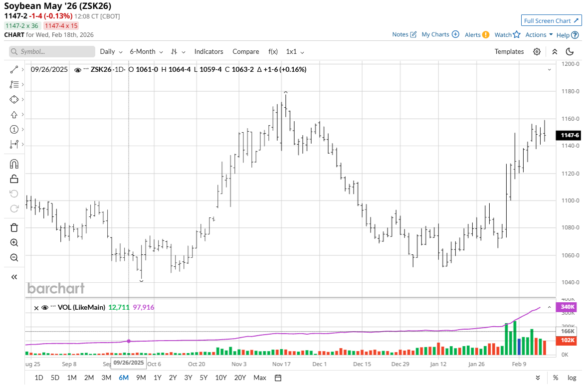
Task: Open the Templates menu
Action: pyautogui.click(x=509, y=52)
